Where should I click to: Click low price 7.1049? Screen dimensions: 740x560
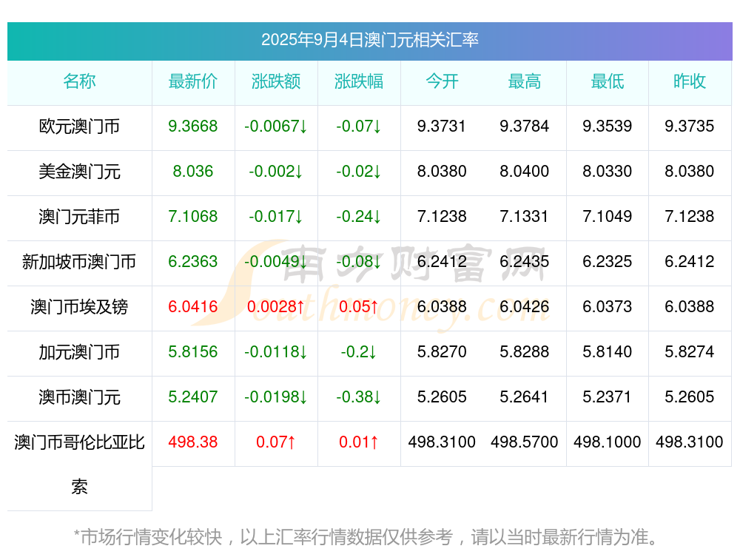pos(608,217)
